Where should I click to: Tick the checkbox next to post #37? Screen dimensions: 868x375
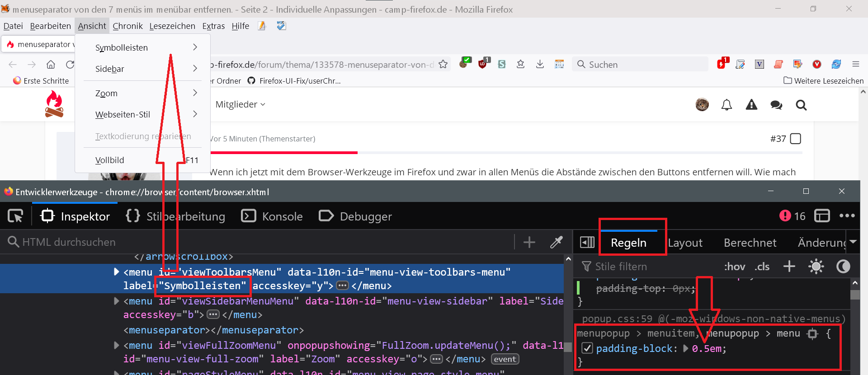pos(795,139)
